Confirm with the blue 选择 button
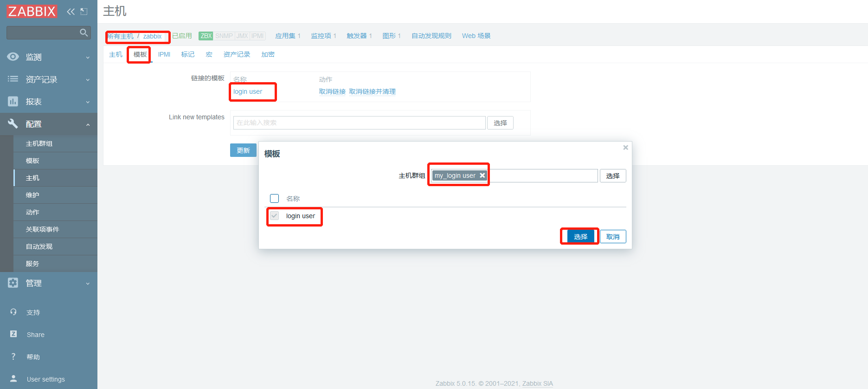Viewport: 868px width, 389px height. 580,236
